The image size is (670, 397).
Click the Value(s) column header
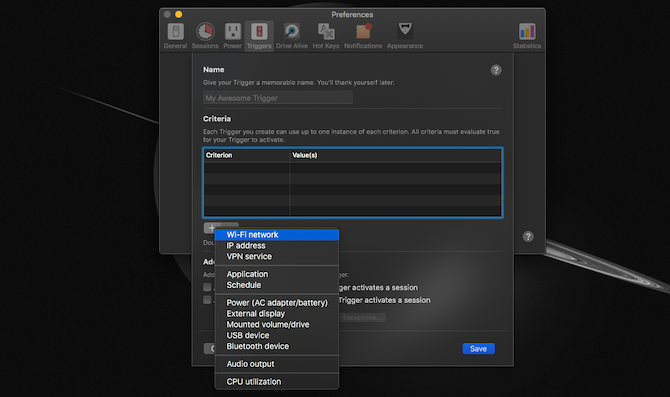coord(395,155)
